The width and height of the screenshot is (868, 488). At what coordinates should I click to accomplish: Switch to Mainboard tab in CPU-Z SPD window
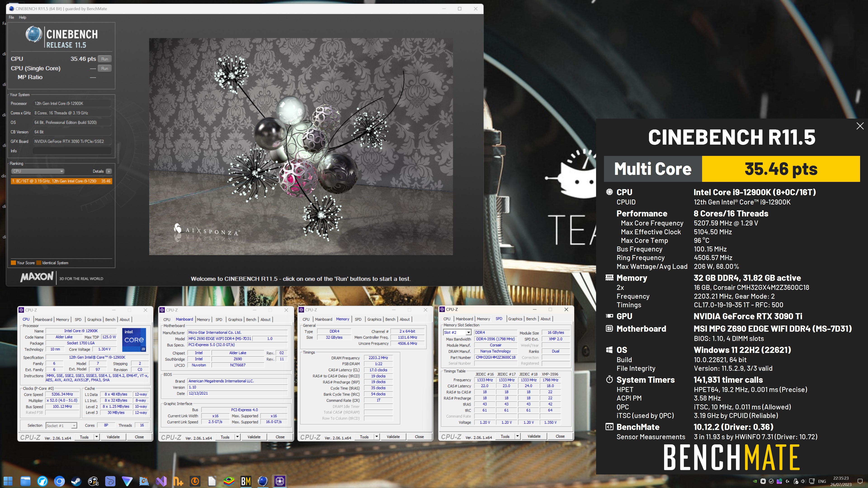point(464,319)
